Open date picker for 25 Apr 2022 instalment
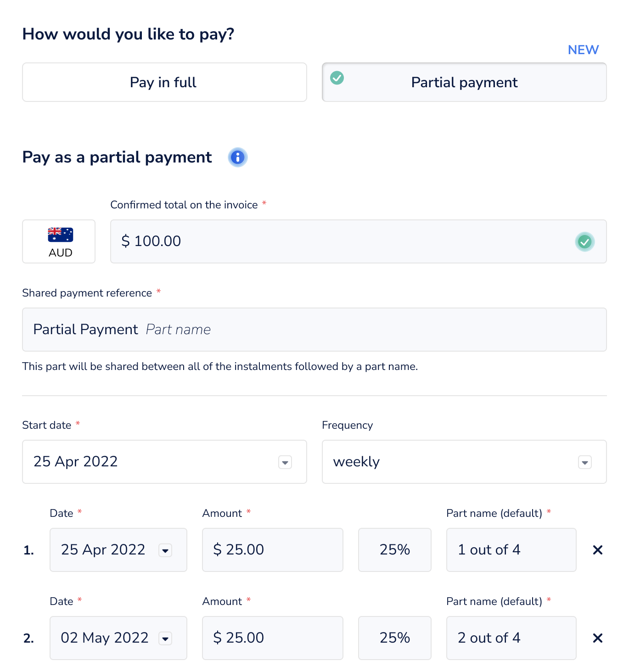Image resolution: width=629 pixels, height=672 pixels. (x=165, y=550)
